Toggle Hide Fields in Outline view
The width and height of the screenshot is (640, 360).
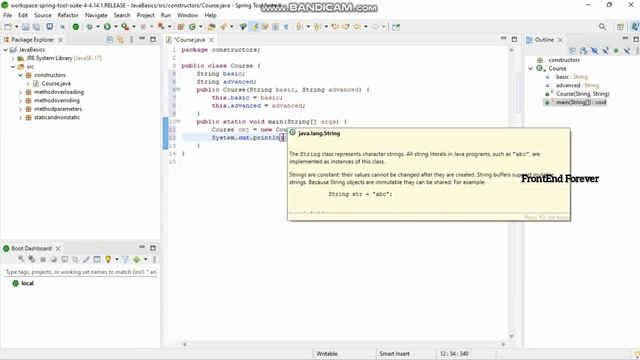pyautogui.click(x=595, y=51)
